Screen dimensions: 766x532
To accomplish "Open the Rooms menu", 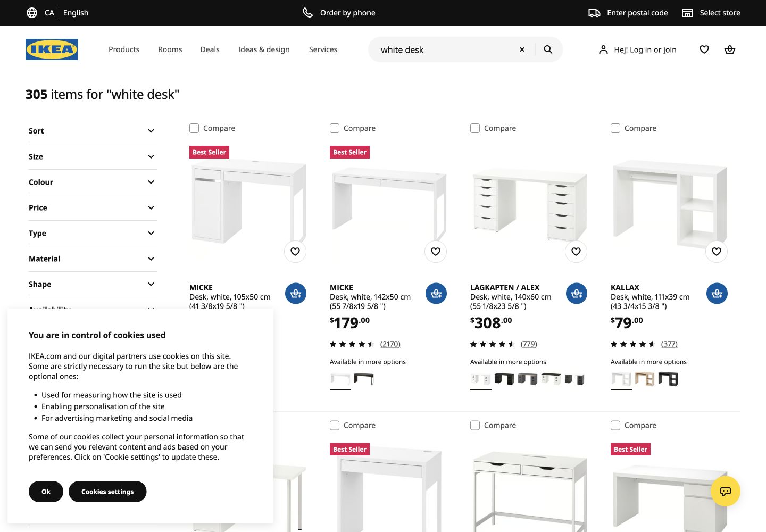I will click(x=170, y=49).
